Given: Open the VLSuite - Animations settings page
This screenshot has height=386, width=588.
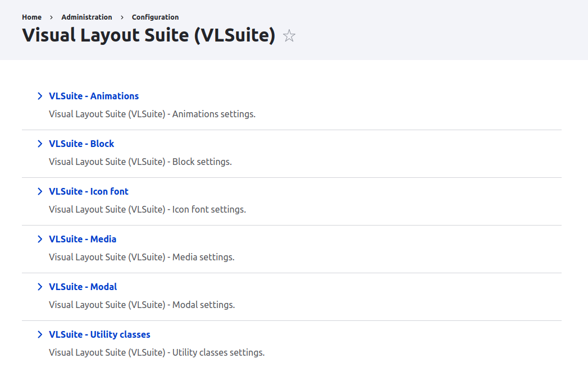Looking at the screenshot, I should (x=94, y=96).
